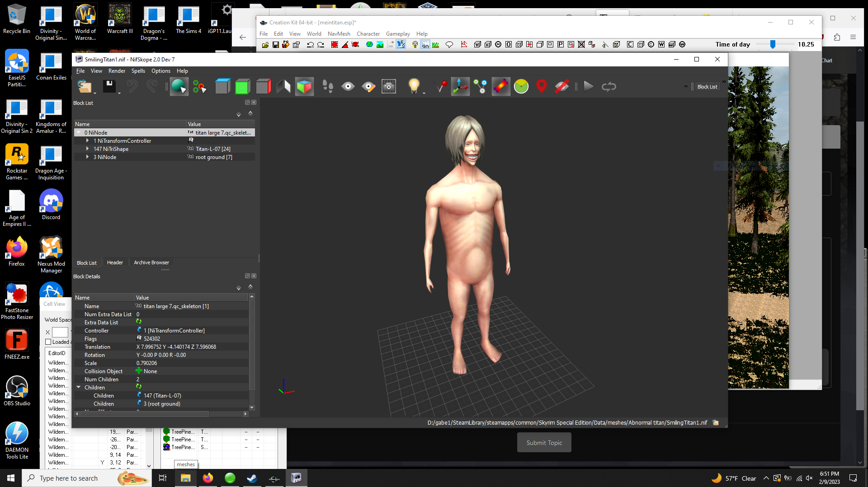Select the green Front view cube
Image resolution: width=868 pixels, height=487 pixels.
[243, 86]
